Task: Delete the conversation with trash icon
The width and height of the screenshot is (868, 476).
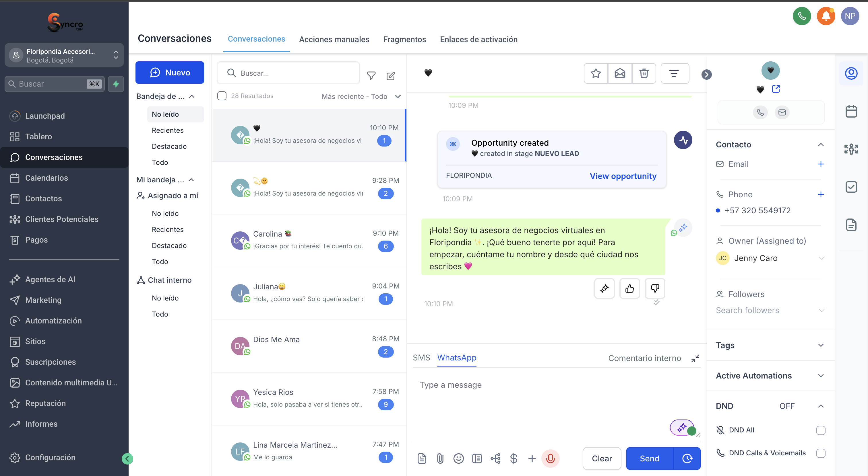Action: [644, 73]
